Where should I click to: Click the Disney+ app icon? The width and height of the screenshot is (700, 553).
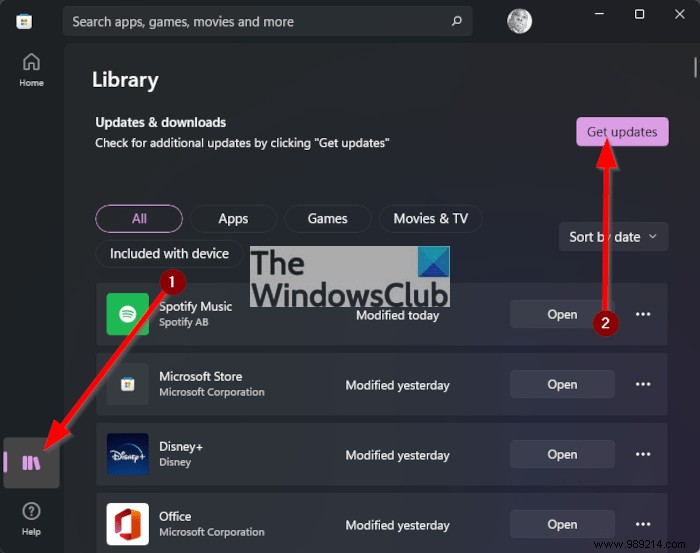(x=128, y=454)
